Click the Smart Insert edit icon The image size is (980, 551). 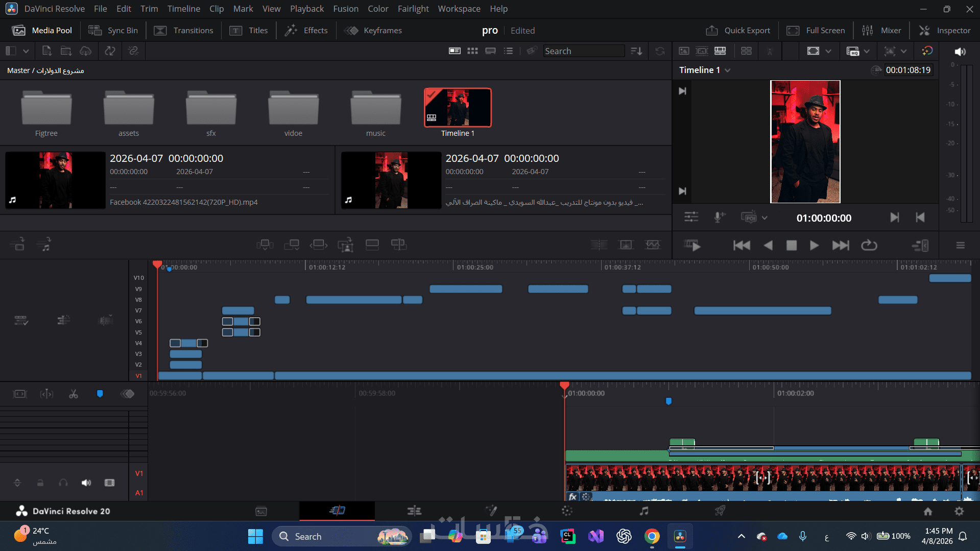pos(265,245)
